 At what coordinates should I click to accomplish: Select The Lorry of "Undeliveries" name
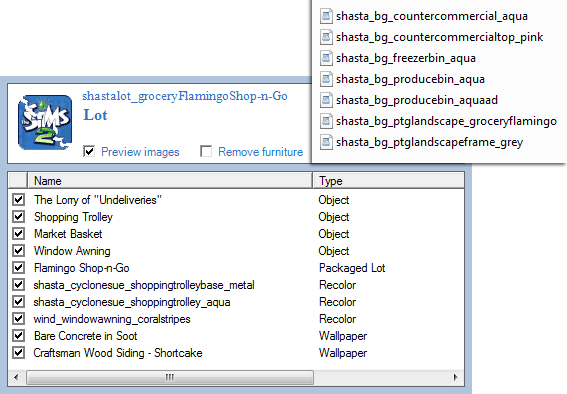pos(98,200)
